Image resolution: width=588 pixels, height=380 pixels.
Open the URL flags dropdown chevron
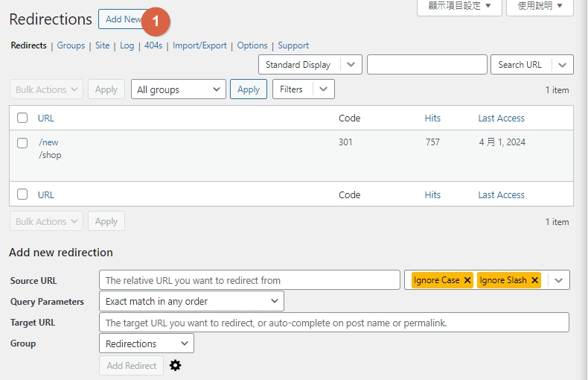pyautogui.click(x=559, y=280)
